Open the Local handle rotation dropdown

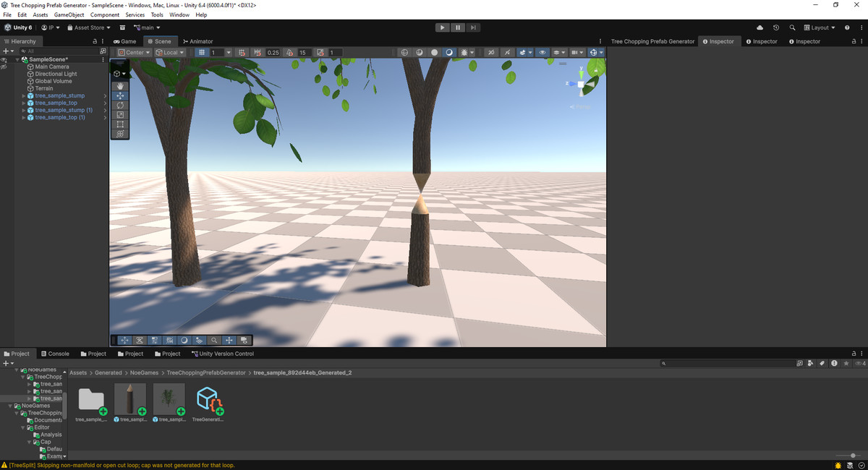[171, 53]
